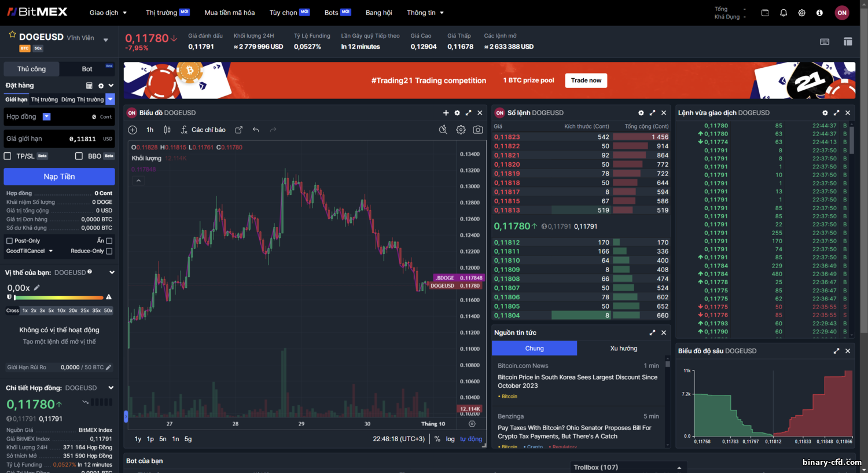Enable the Reduce-Only checkbox
The height and width of the screenshot is (473, 868).
pos(109,251)
